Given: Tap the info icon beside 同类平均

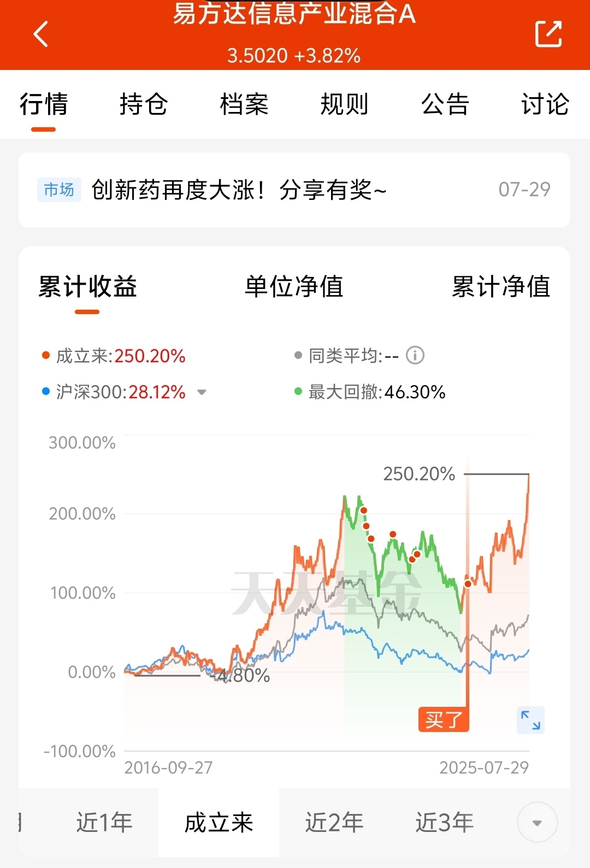Looking at the screenshot, I should pos(415,356).
